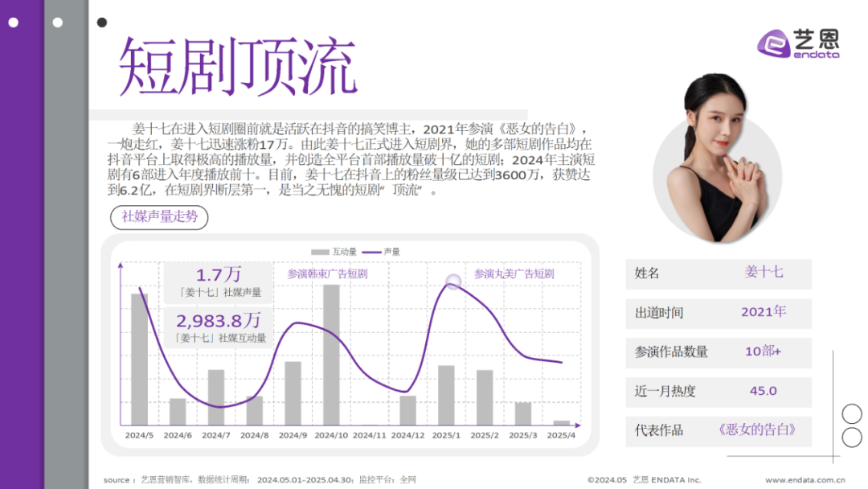The height and width of the screenshot is (489, 868).
Task: Click the source 艺恩营销智库 footer note
Action: pos(260,479)
